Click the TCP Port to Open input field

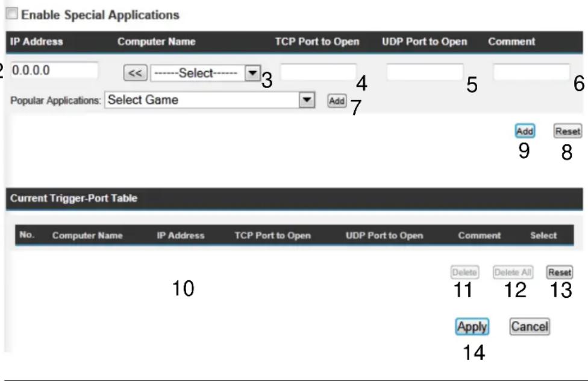pos(318,72)
